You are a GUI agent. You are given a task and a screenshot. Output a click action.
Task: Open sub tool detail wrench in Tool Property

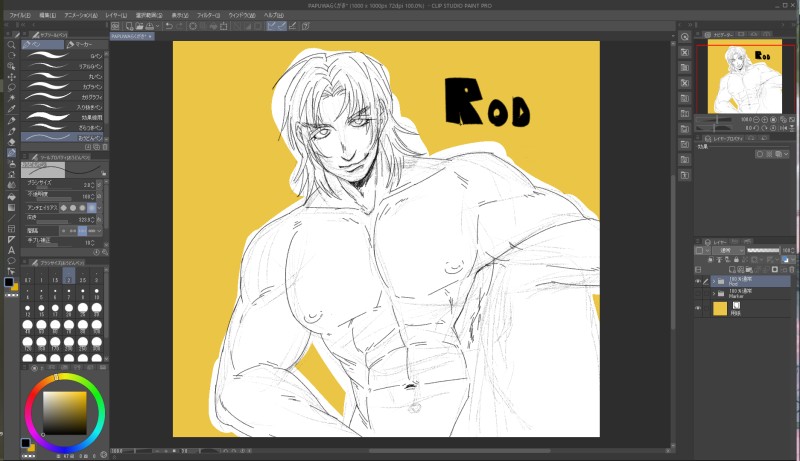[x=105, y=252]
